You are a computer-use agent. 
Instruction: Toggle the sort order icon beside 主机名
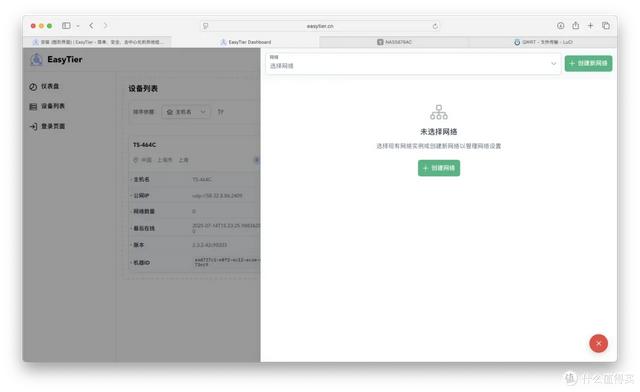(220, 112)
